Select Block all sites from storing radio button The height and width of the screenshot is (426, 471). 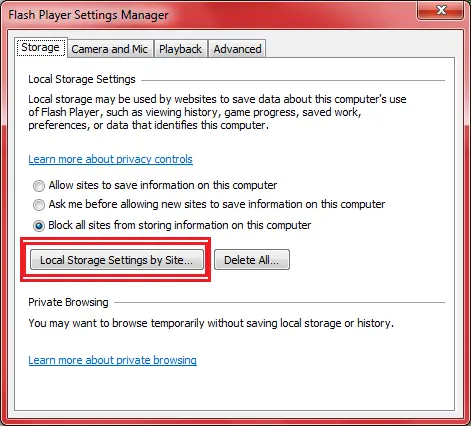click(39, 226)
